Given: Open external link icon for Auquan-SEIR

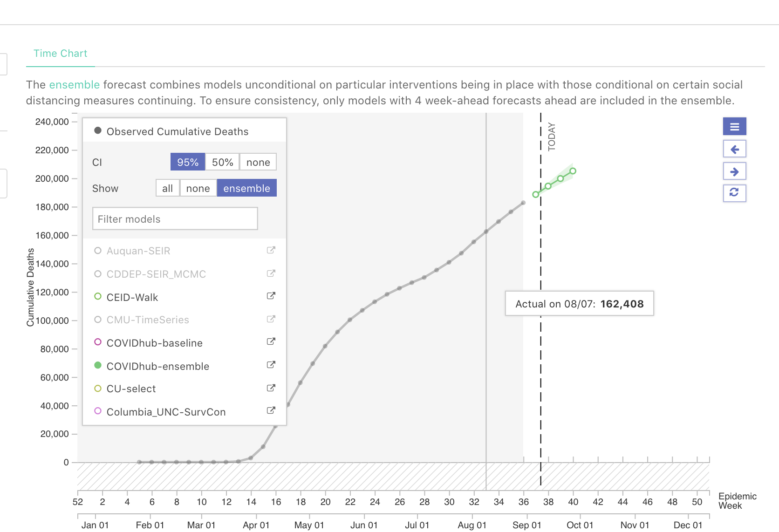Looking at the screenshot, I should click(271, 250).
